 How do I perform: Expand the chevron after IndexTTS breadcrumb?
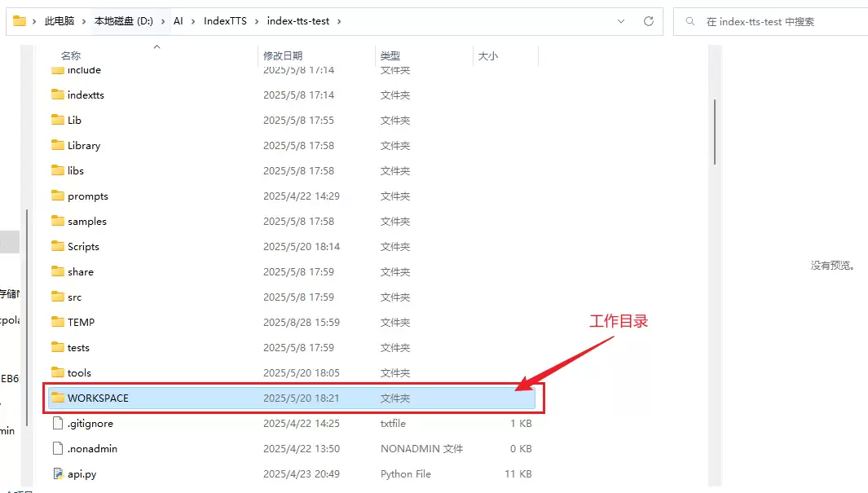point(257,21)
